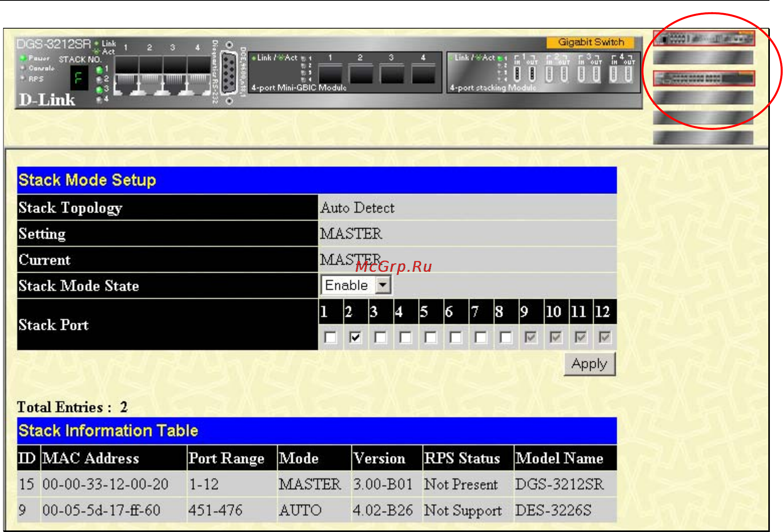Viewport: 783px width, 532px height.
Task: Click Port Range value 1-12
Action: 204,484
